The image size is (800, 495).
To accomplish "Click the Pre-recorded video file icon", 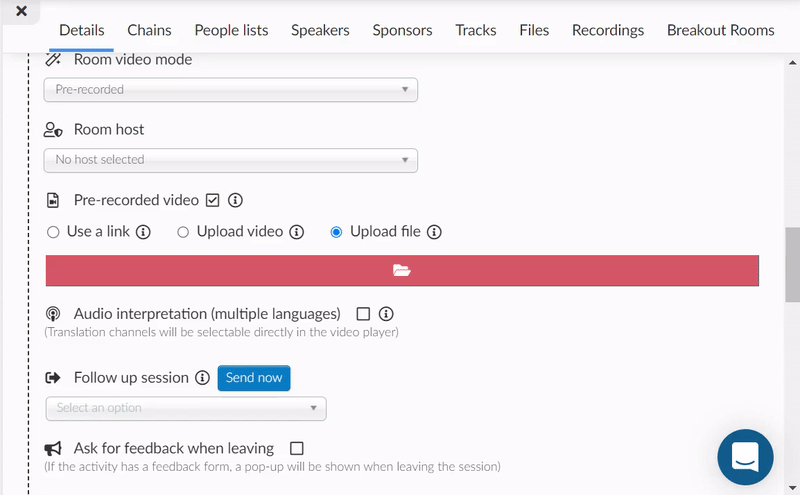I will point(53,200).
